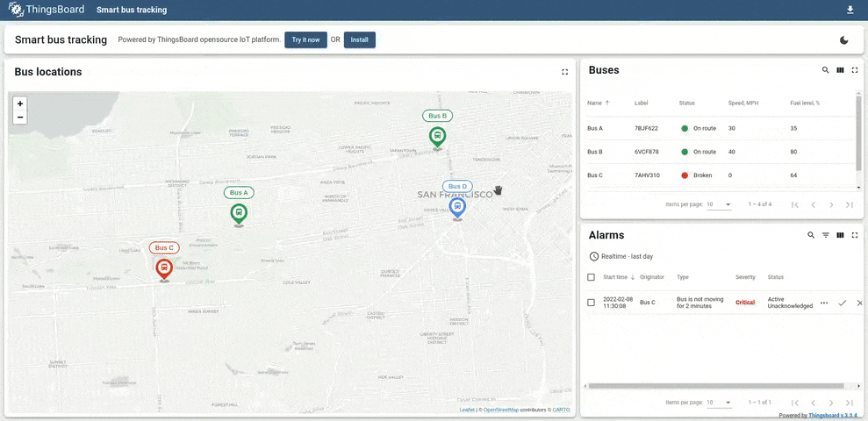Open items per page dropdown in Buses
This screenshot has width=868, height=421.
click(x=720, y=204)
